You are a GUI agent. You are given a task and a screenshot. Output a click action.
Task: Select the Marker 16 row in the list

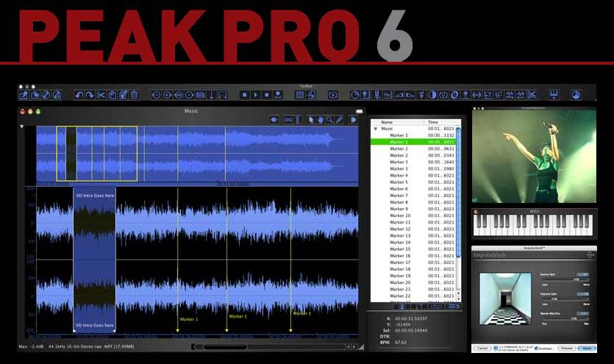[x=413, y=256]
